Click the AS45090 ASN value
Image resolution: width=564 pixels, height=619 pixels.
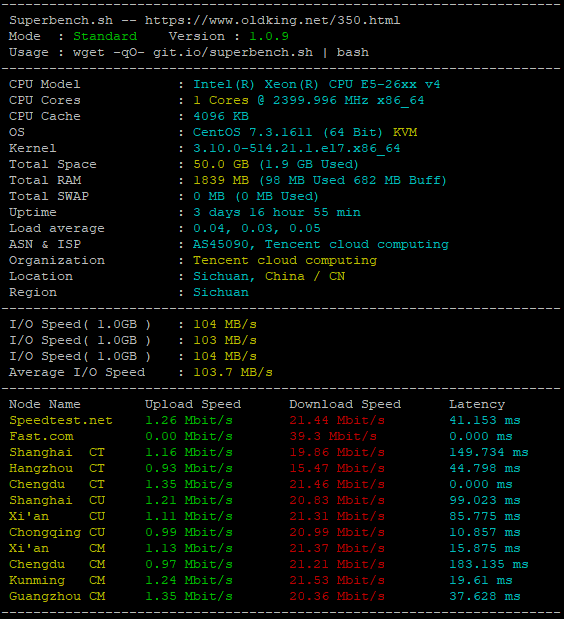click(x=221, y=244)
